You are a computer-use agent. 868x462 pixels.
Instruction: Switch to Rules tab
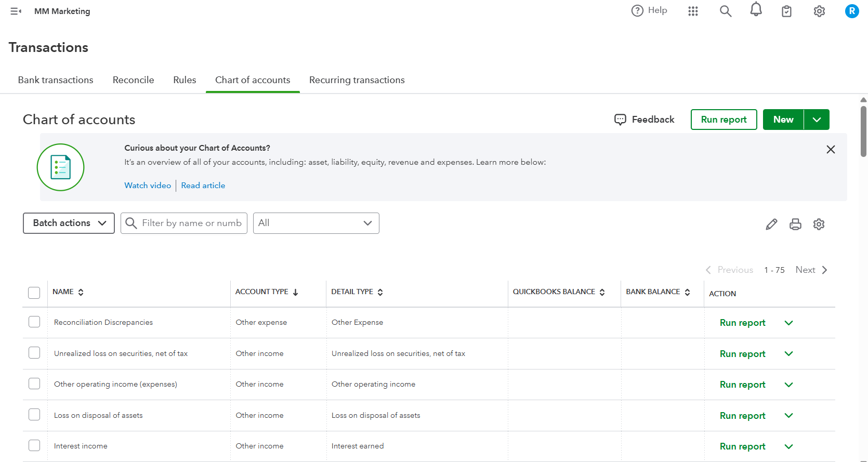[185, 80]
